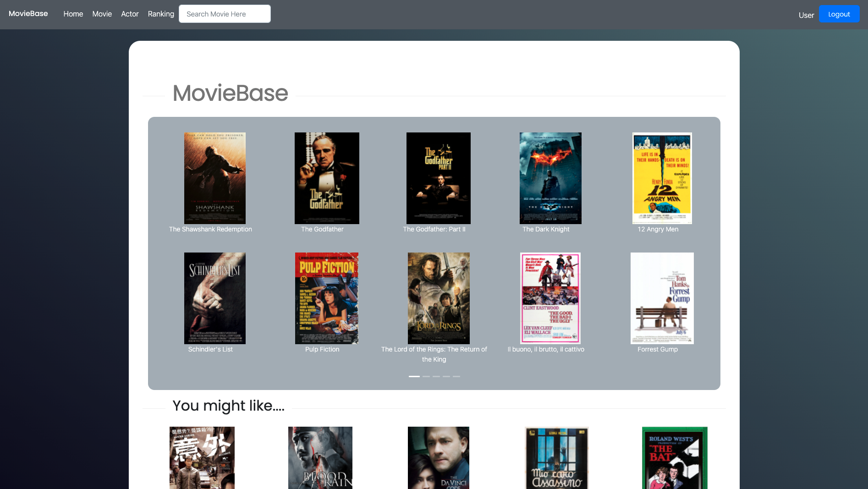Open The Godfather poster

coord(327,178)
